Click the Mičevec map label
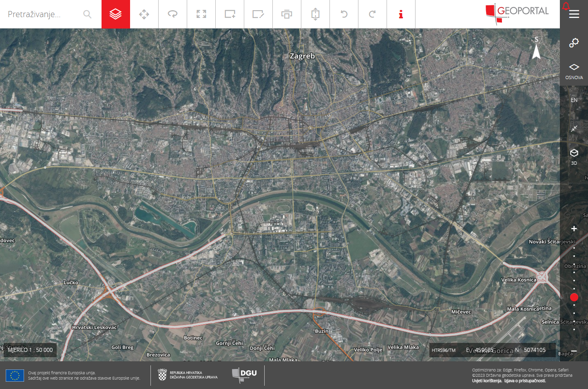Viewport: 588px width, 389px height. coord(461,312)
